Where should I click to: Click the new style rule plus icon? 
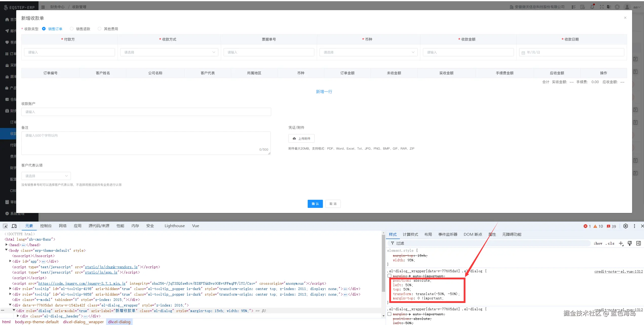621,243
